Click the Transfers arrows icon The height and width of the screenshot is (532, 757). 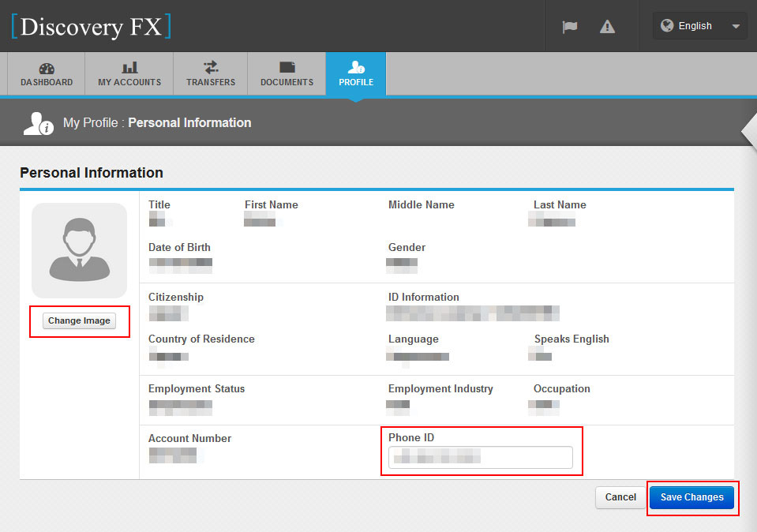point(211,68)
